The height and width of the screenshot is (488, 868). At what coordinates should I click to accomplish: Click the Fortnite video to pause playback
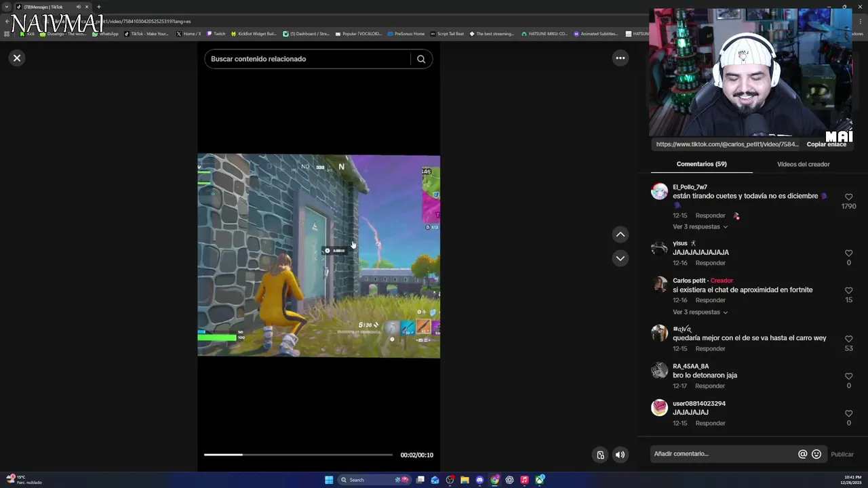319,256
